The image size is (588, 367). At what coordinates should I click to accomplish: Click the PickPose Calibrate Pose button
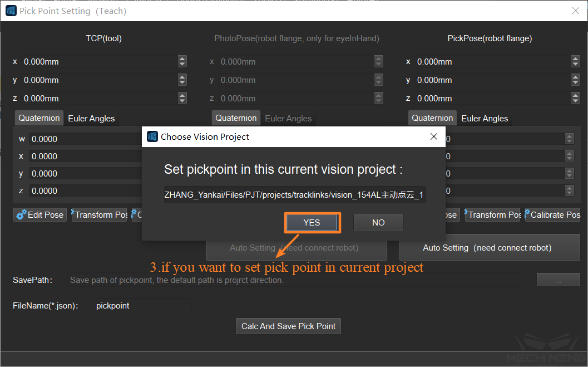(x=552, y=215)
